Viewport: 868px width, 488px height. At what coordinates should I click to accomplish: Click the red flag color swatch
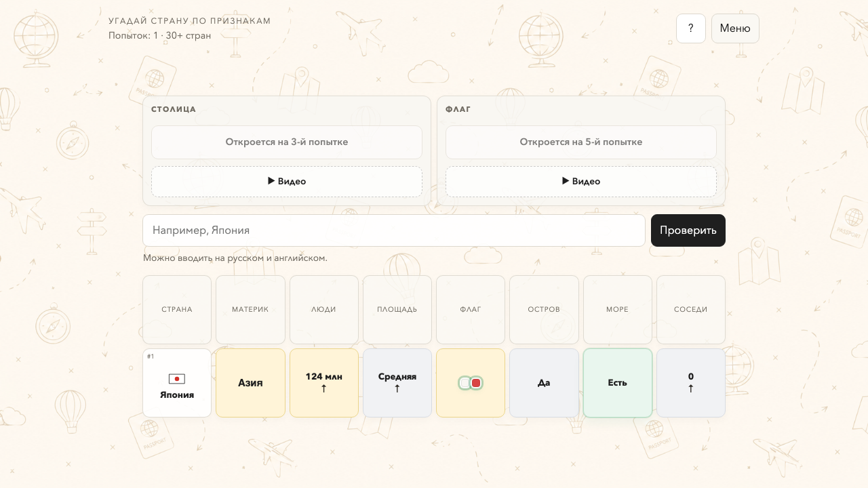[x=476, y=383]
